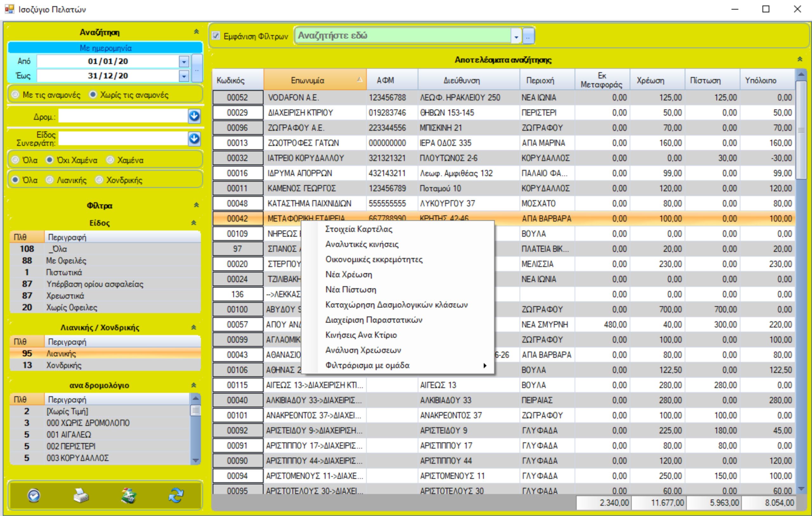The height and width of the screenshot is (516, 812).
Task: Click the printer icon to print
Action: (x=81, y=495)
